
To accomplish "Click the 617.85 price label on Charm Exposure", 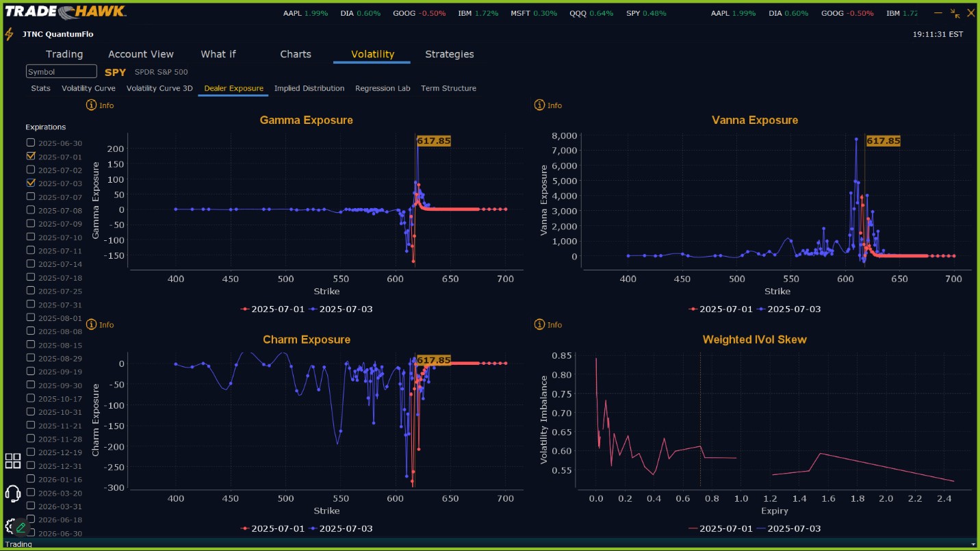I will (x=434, y=360).
